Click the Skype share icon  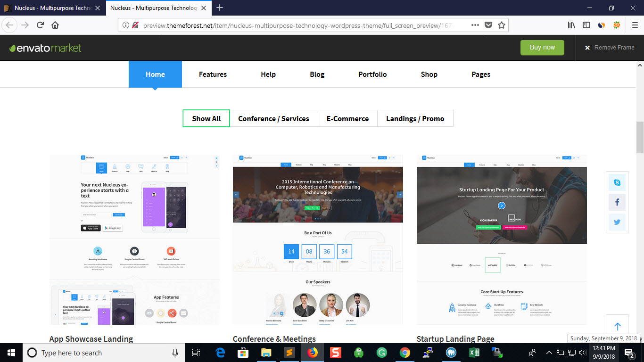click(617, 182)
